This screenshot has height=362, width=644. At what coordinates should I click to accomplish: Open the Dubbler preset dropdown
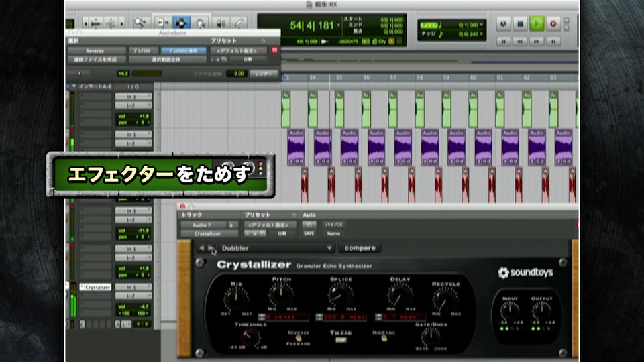pos(276,248)
